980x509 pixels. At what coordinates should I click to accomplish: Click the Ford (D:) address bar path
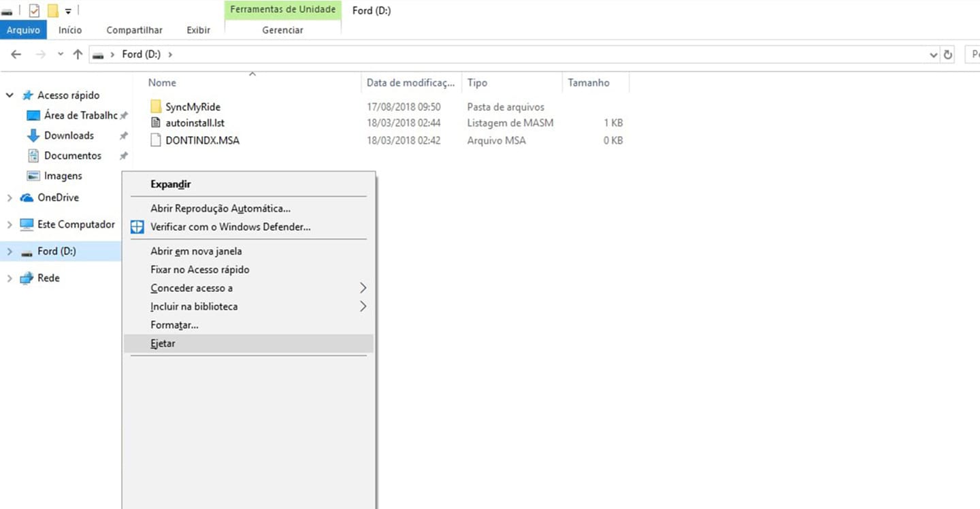[141, 54]
